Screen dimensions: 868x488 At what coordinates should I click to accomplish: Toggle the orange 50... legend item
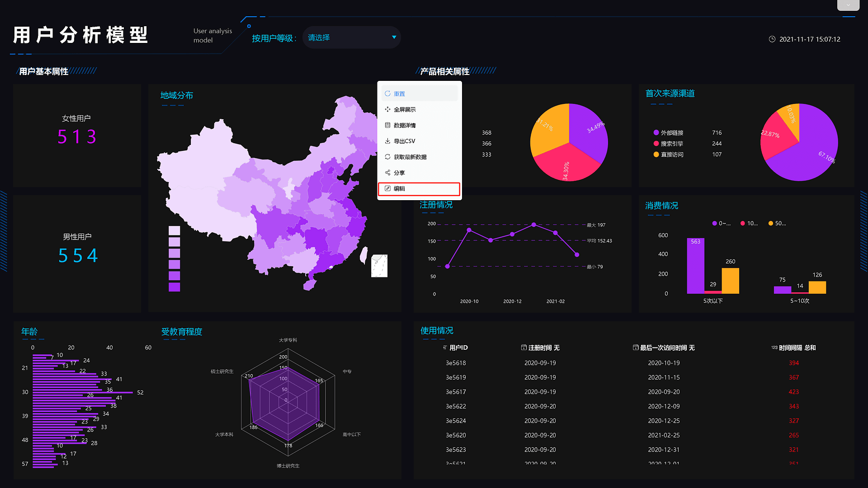(777, 223)
